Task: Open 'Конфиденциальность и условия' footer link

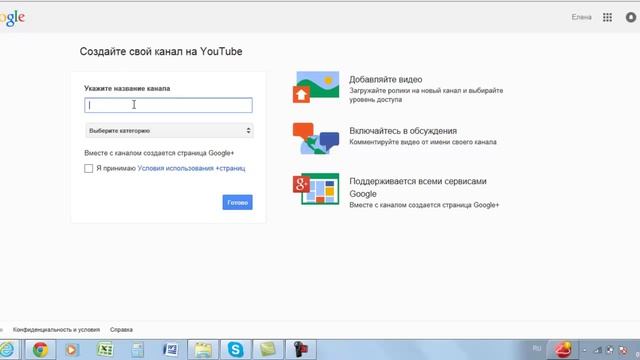Action: [x=56, y=329]
